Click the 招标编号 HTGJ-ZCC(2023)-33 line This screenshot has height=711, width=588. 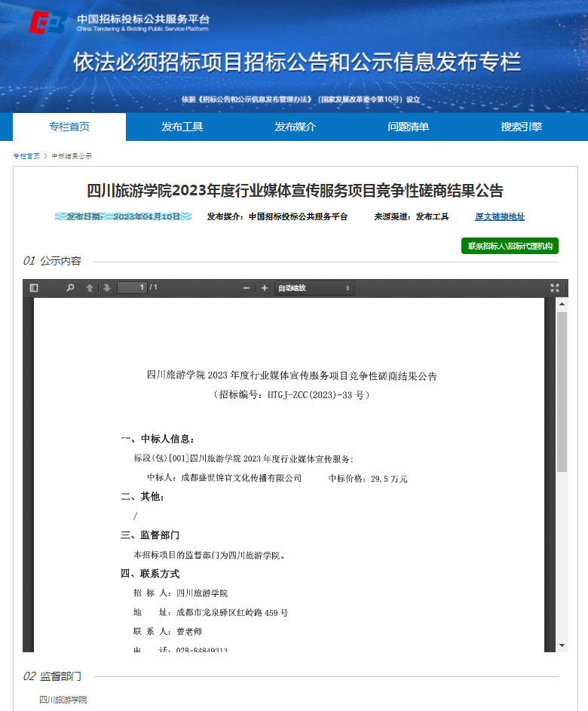[292, 395]
